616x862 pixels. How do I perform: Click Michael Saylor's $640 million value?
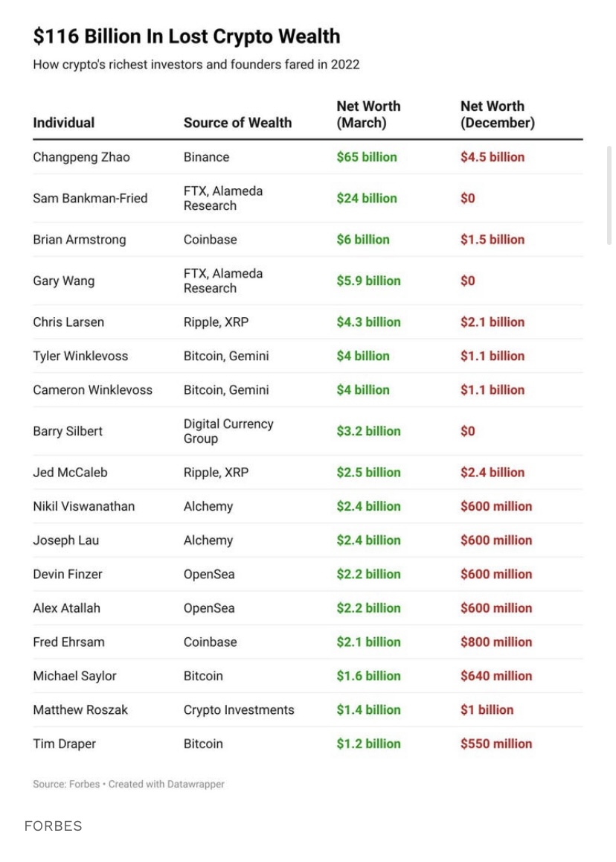click(496, 676)
